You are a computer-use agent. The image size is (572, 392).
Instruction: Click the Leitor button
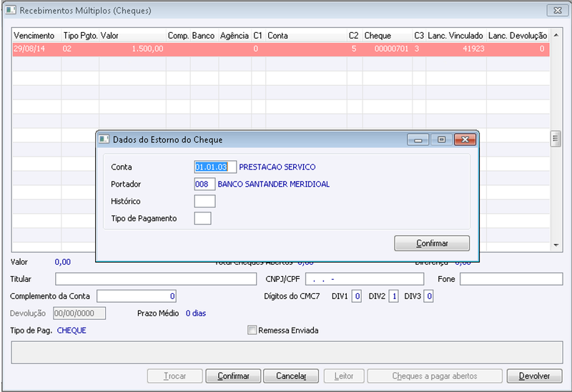coord(344,376)
